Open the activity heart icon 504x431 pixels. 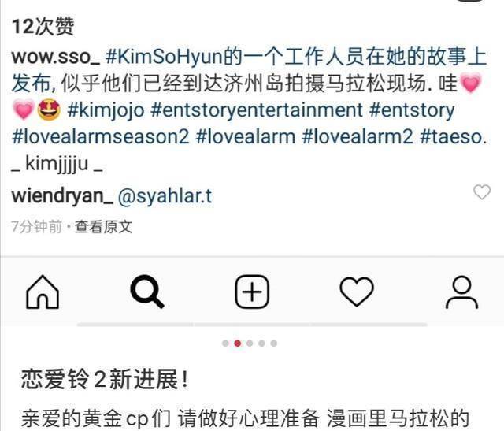tap(357, 292)
